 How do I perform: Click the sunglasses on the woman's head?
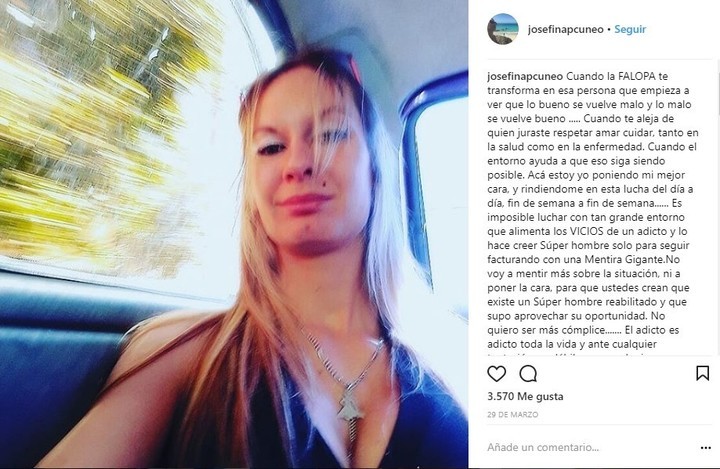354,68
